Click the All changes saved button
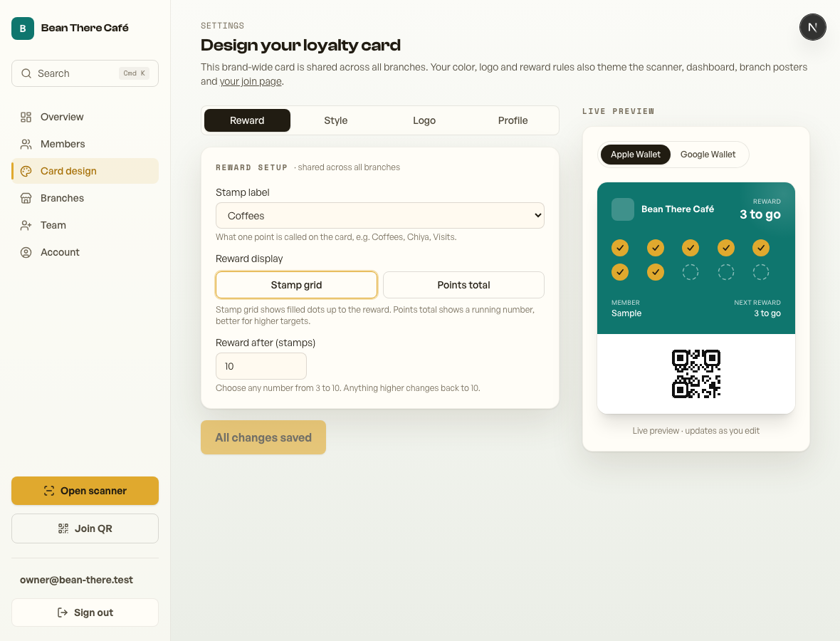This screenshot has height=641, width=840. click(x=263, y=437)
